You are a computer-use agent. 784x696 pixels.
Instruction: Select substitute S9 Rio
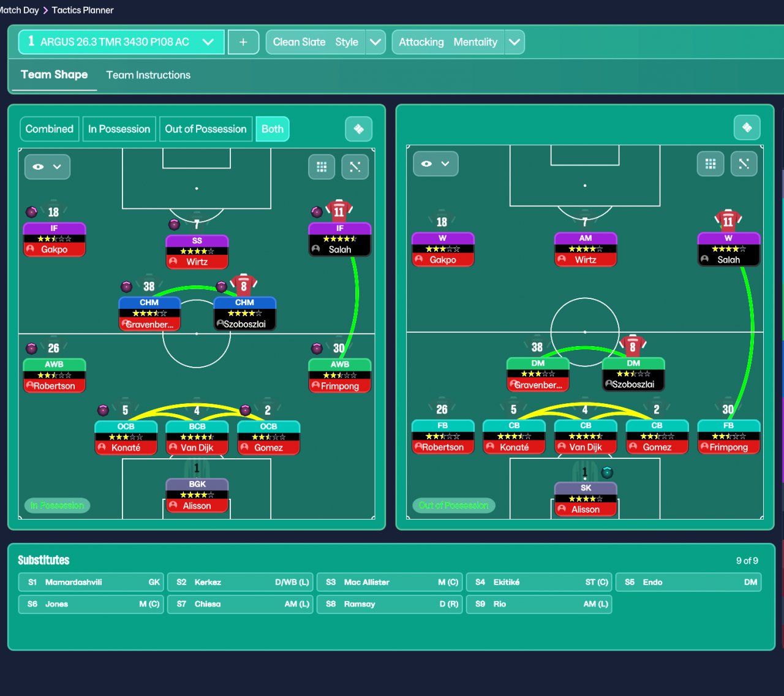(x=540, y=604)
